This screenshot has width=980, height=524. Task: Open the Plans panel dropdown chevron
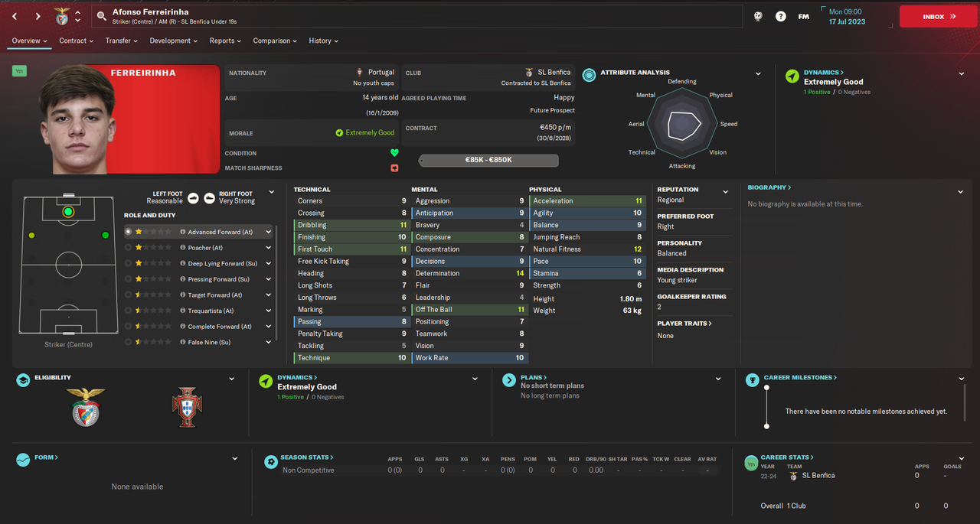pyautogui.click(x=718, y=379)
